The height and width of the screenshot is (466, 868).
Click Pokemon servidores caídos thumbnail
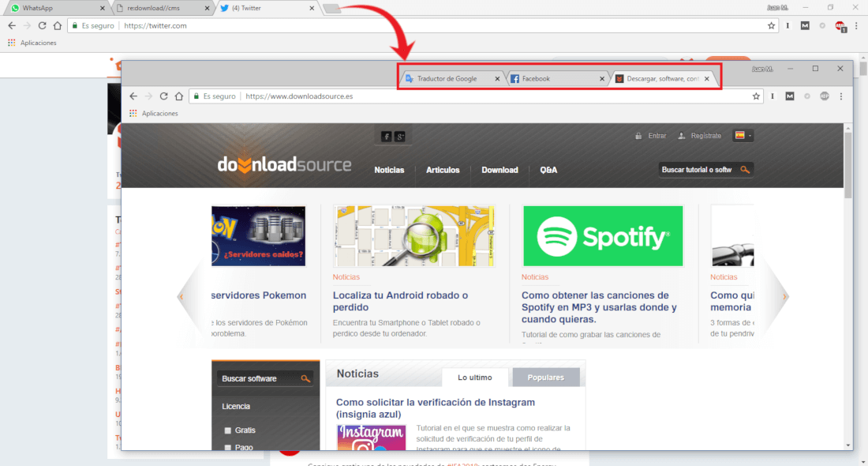[259, 236]
